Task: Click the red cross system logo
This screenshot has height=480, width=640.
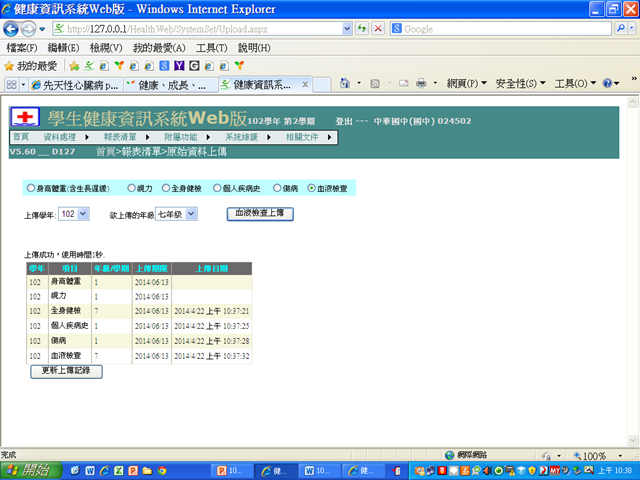Action: pyautogui.click(x=25, y=118)
